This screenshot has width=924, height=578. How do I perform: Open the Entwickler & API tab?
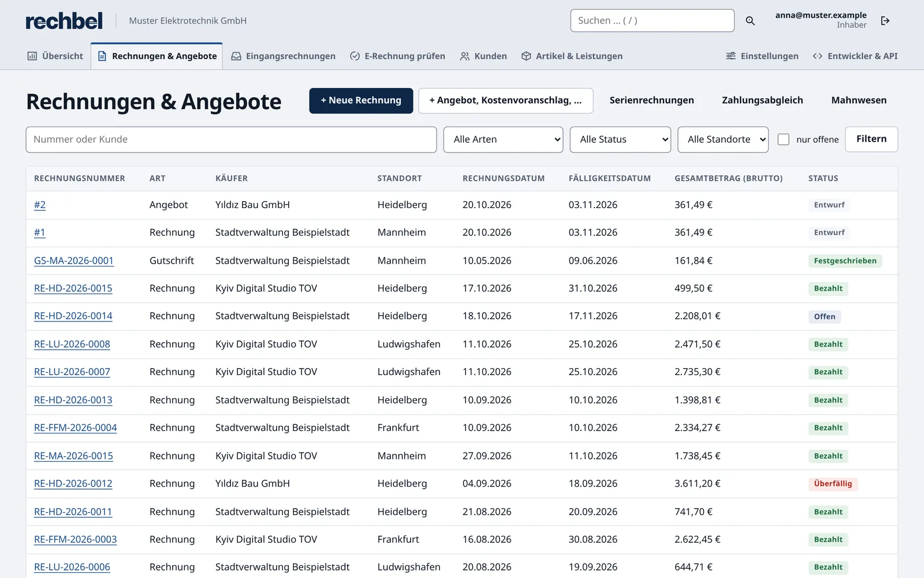point(855,56)
